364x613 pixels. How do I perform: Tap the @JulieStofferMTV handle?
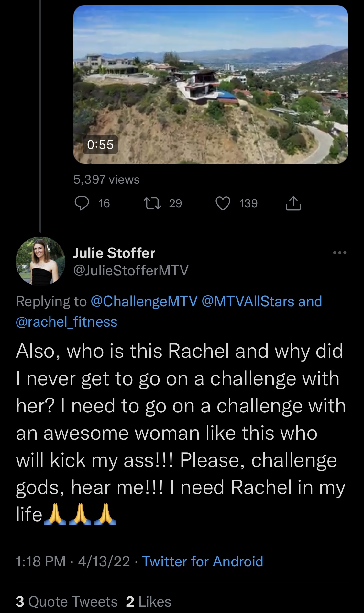coord(131,271)
